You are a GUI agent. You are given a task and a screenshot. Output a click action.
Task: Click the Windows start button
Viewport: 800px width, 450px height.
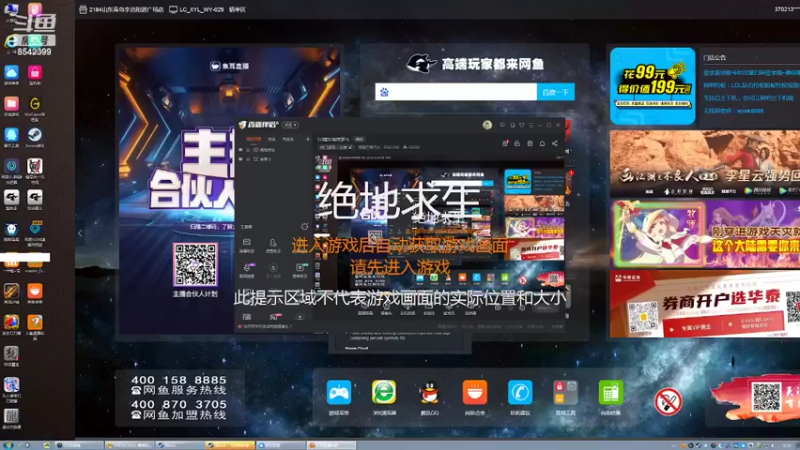tap(8, 445)
